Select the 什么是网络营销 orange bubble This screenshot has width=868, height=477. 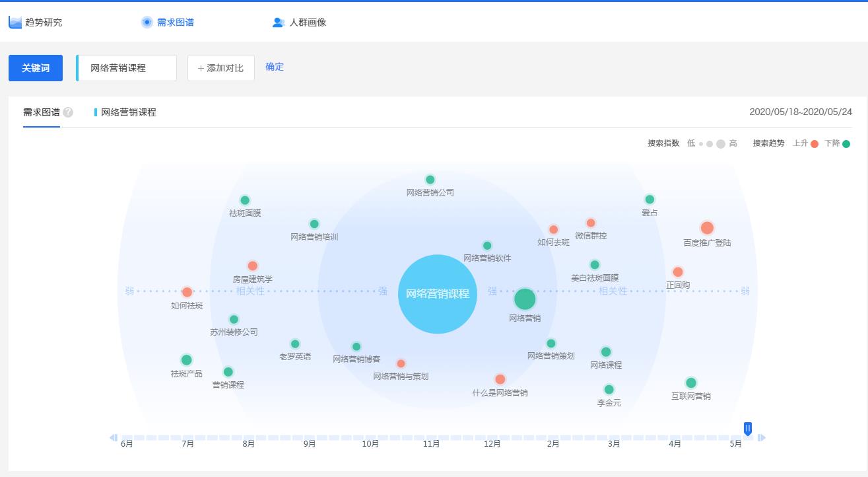500,379
